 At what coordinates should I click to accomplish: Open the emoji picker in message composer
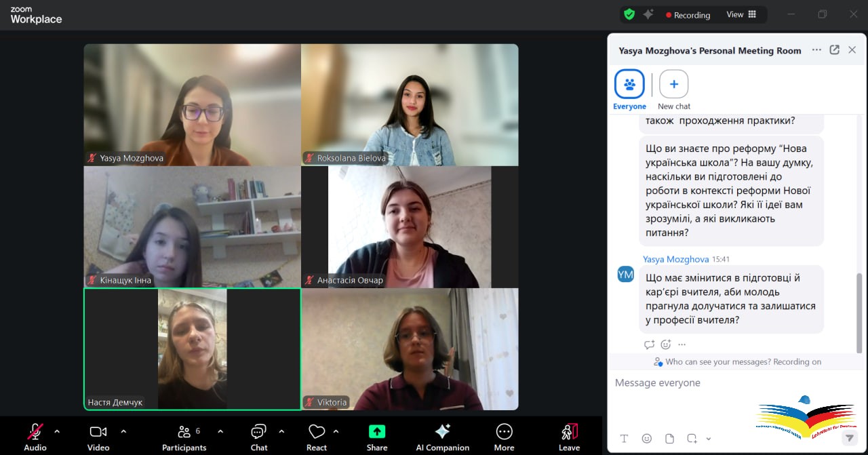click(x=647, y=438)
